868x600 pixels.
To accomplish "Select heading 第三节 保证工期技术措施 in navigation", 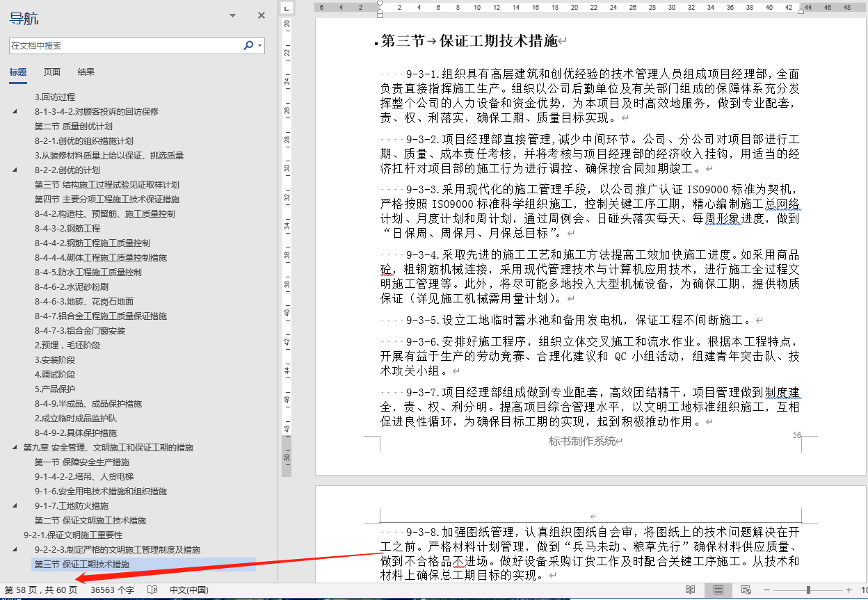I will pyautogui.click(x=84, y=564).
